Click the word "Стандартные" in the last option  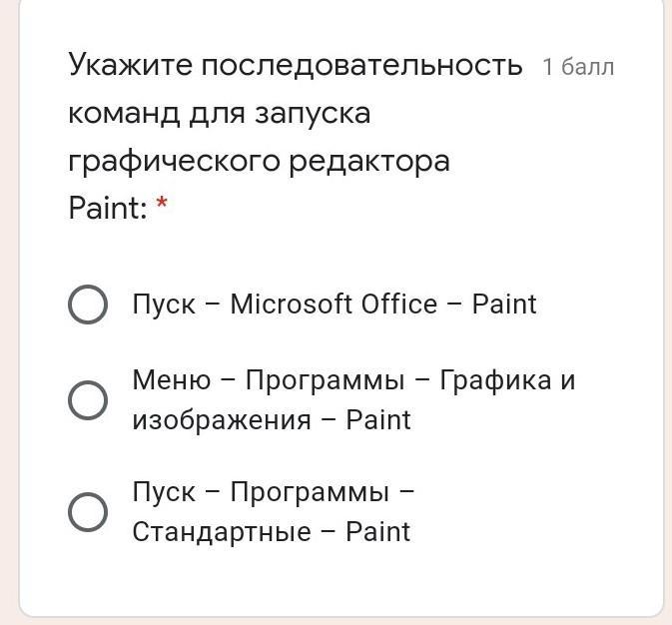pos(222,531)
